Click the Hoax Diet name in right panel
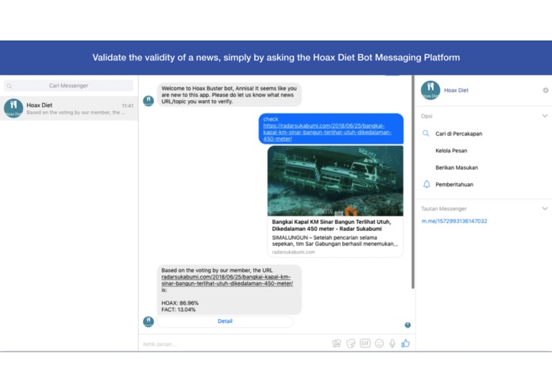This screenshot has height=392, width=552. click(x=456, y=90)
